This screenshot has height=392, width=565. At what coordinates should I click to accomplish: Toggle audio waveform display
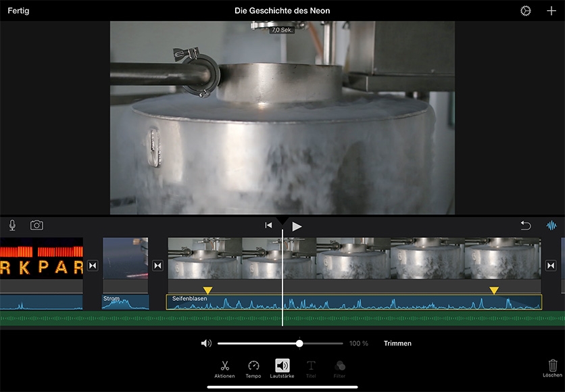[551, 226]
